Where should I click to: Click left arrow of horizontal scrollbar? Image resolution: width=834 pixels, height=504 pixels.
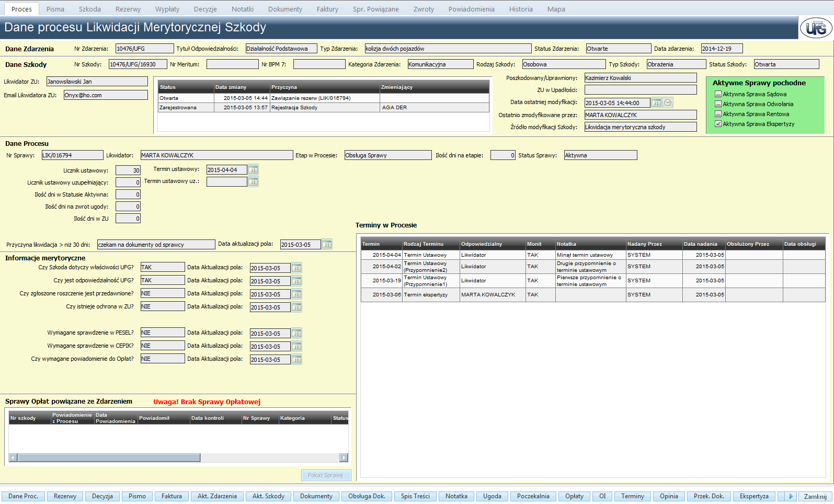point(14,457)
